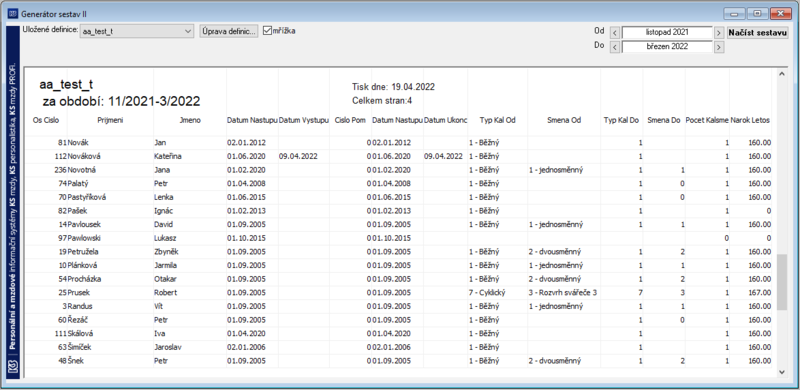Click the vertical scrollbar thumb
Viewport: 800px width, 390px height.
click(x=782, y=282)
